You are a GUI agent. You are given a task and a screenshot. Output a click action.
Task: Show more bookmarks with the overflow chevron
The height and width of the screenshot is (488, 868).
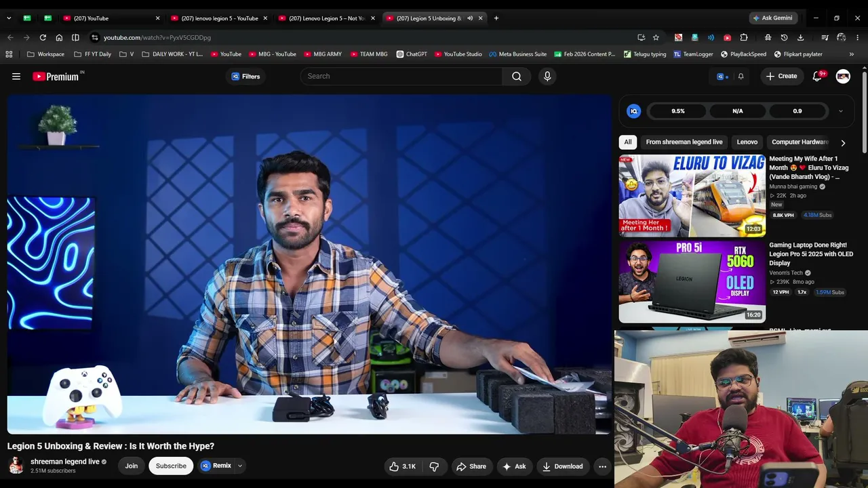851,54
